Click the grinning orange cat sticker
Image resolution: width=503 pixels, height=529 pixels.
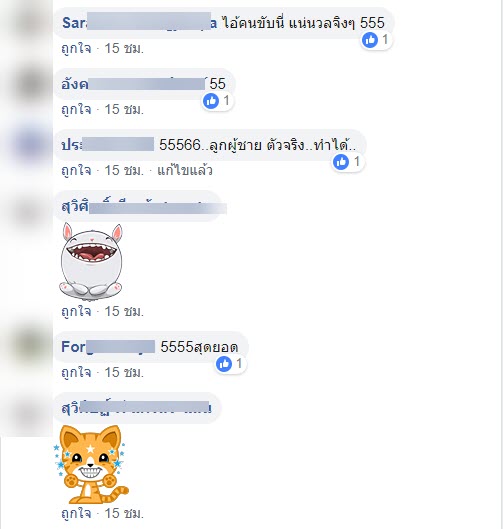91,464
